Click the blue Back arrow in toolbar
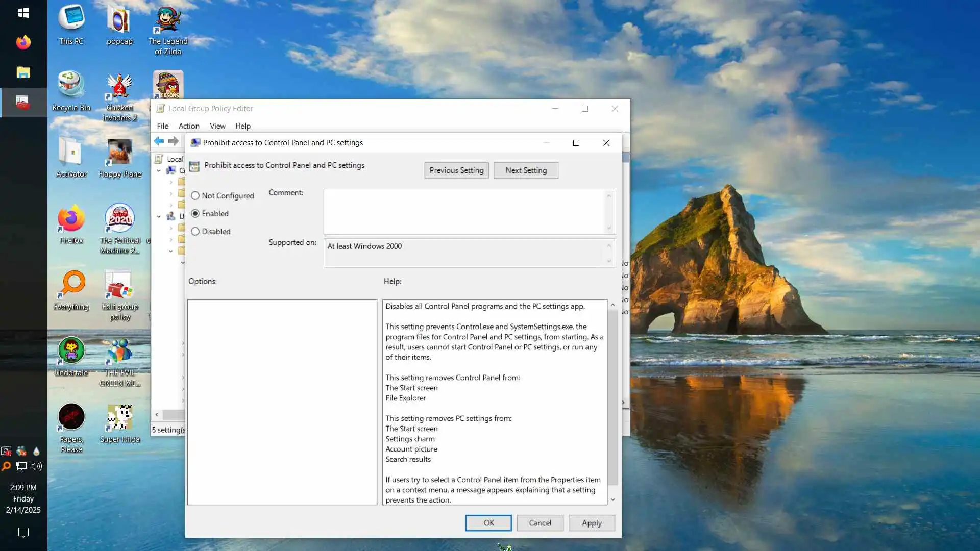Image resolution: width=980 pixels, height=551 pixels. 159,141
